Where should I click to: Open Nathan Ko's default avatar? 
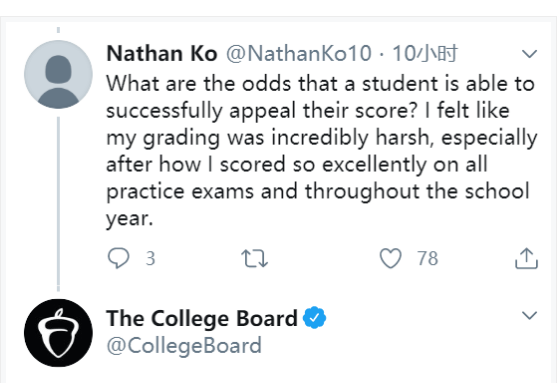58,74
